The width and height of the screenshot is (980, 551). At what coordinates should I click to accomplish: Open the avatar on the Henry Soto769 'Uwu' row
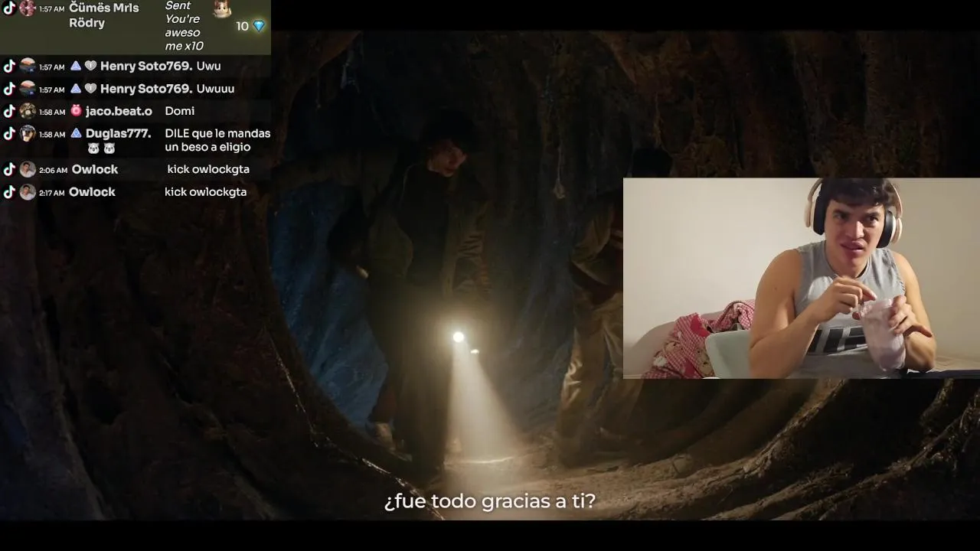coord(28,66)
